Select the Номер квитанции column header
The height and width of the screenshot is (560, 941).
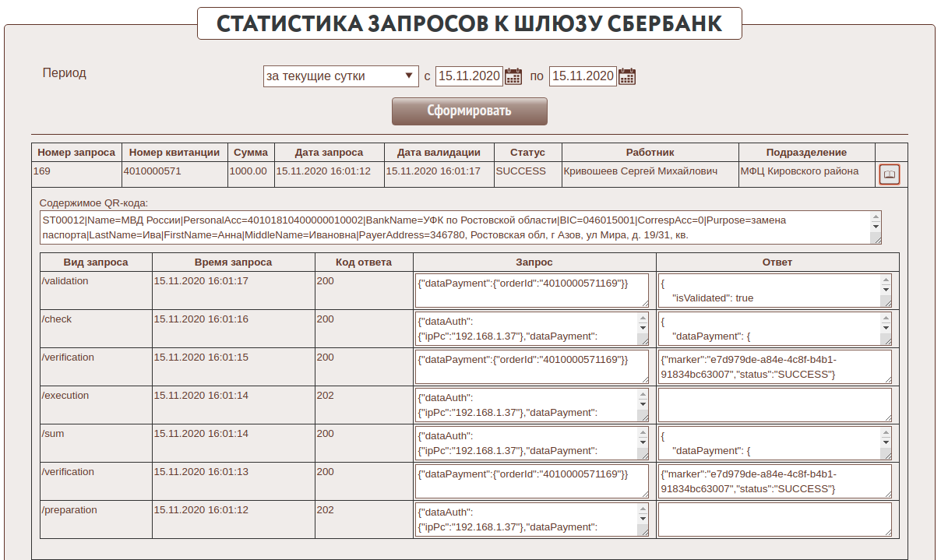(x=174, y=153)
